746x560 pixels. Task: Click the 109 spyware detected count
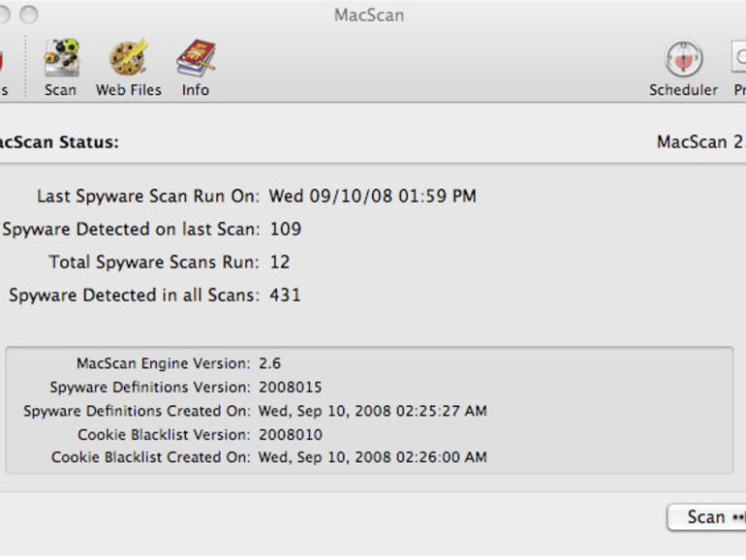pyautogui.click(x=285, y=229)
